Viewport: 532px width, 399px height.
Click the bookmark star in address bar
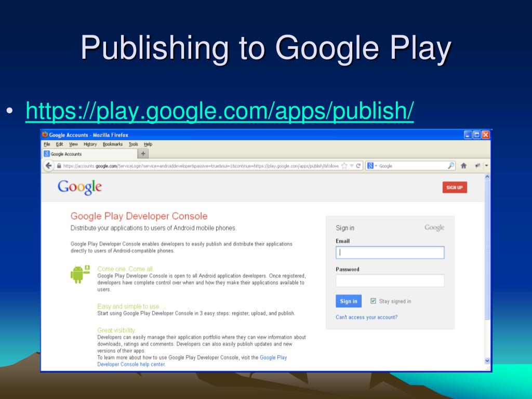coord(344,166)
